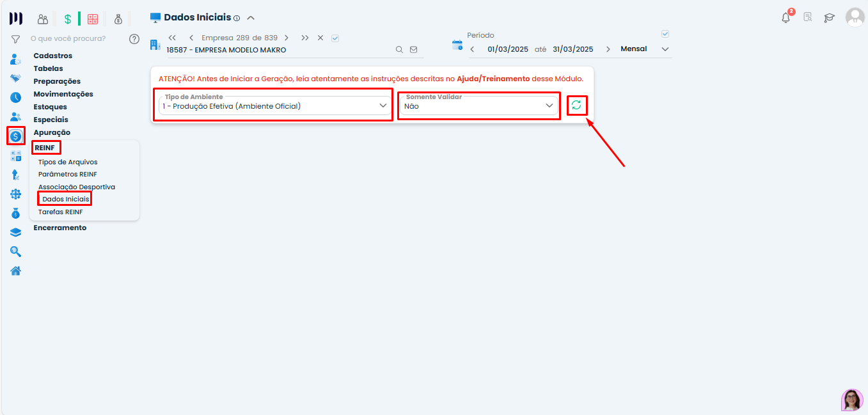868x415 pixels.
Task: Click the two-people sidebar icon
Action: [x=16, y=117]
